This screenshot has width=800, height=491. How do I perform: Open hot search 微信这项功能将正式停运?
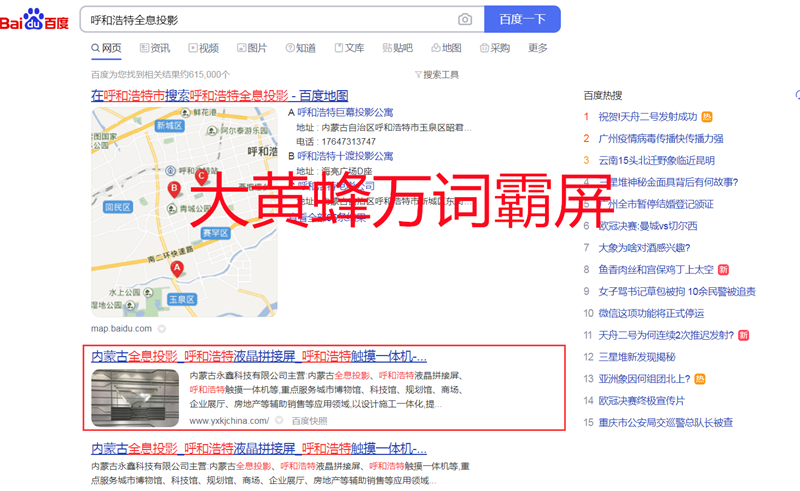[x=651, y=313]
